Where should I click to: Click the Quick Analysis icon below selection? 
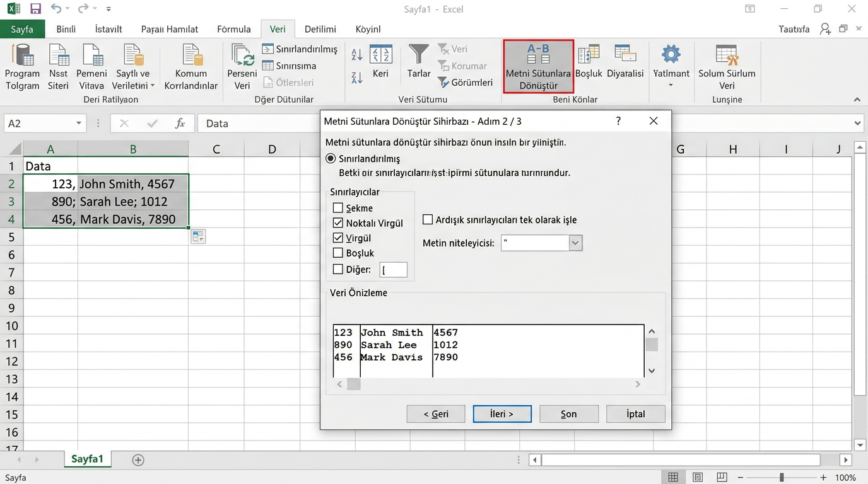click(198, 236)
